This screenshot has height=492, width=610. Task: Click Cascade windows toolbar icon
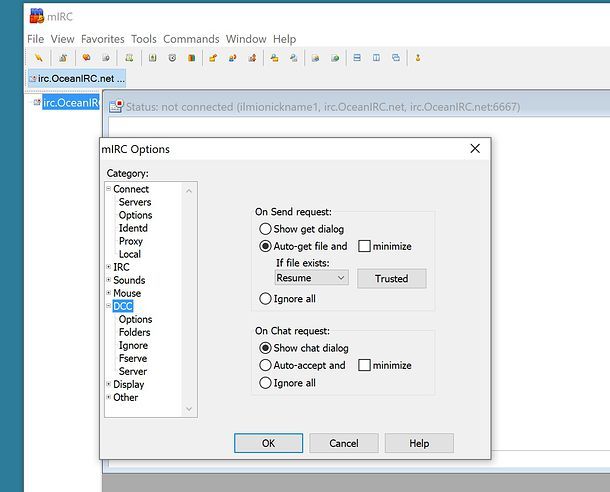396,58
